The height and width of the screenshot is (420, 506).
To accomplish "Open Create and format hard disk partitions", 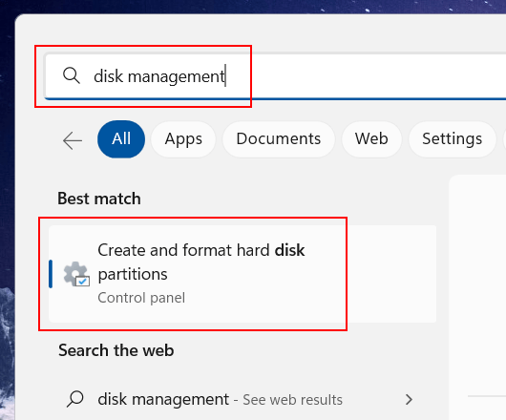I will pyautogui.click(x=242, y=274).
